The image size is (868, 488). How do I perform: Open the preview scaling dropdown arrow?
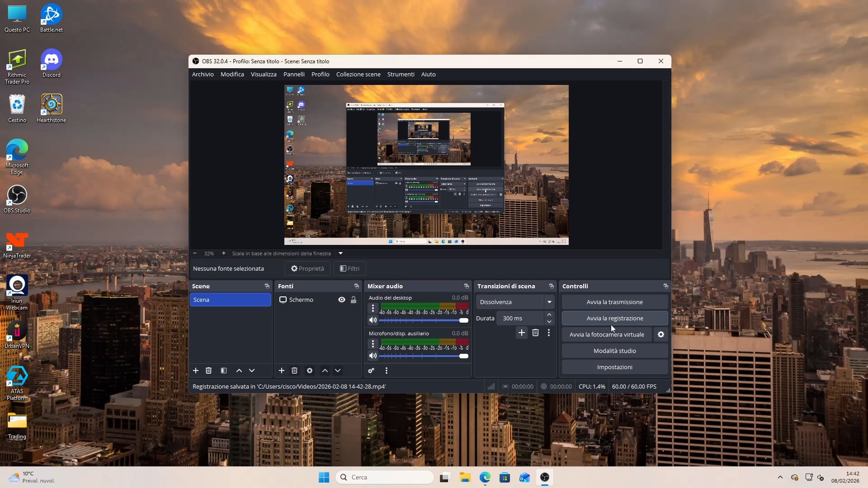click(x=341, y=253)
